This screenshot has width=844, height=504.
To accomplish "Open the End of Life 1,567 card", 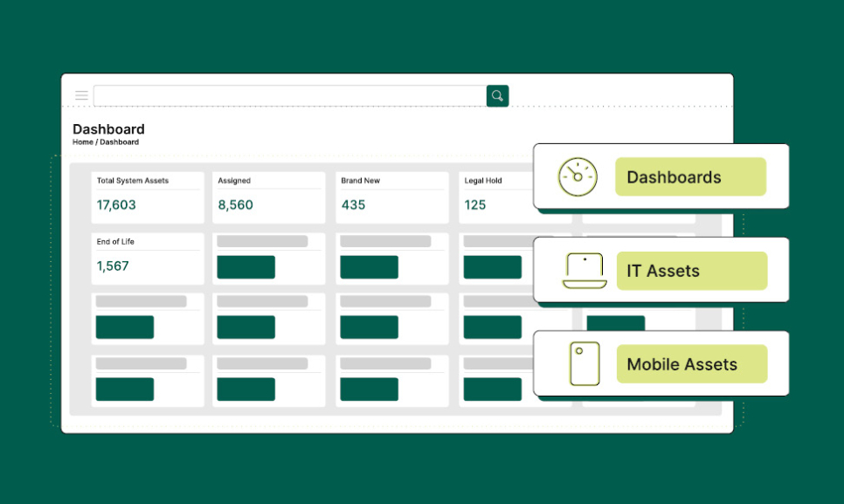I will [148, 258].
